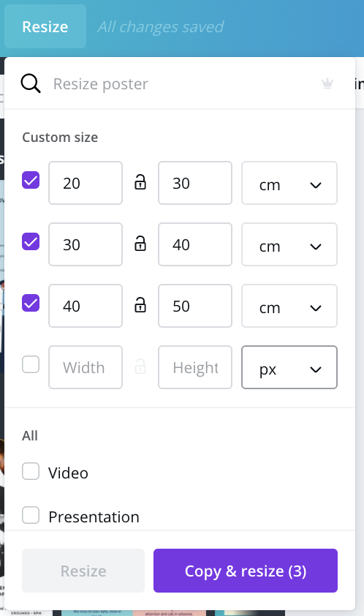This screenshot has height=616, width=364.
Task: Click the Resize poster search field
Action: (183, 83)
